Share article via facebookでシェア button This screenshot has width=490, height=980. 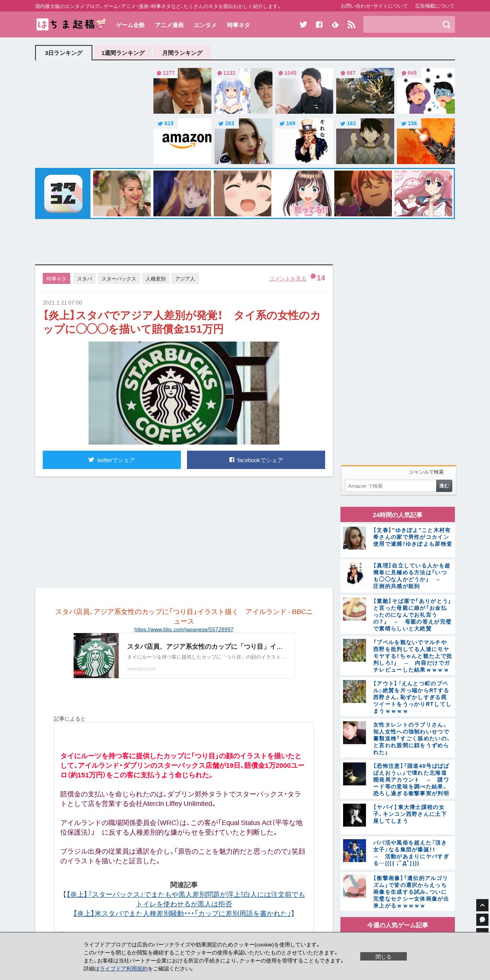coord(256,460)
